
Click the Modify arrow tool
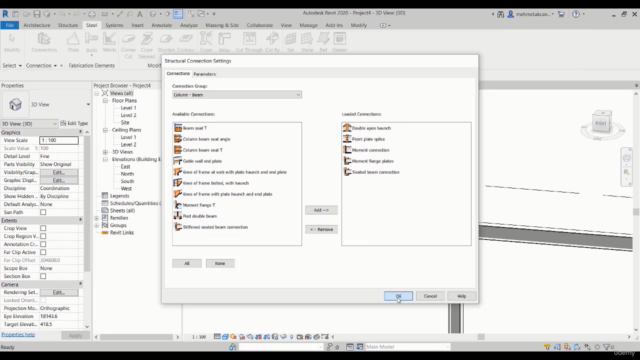[x=12, y=42]
